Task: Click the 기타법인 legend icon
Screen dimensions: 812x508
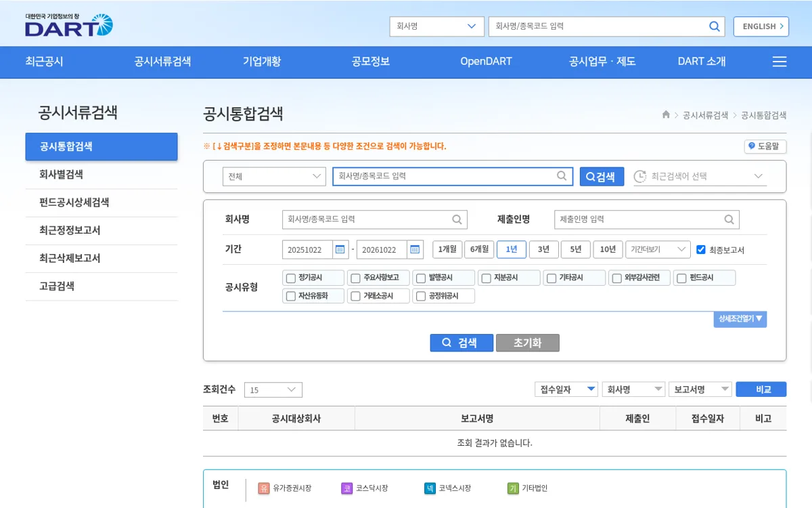Action: tap(513, 488)
